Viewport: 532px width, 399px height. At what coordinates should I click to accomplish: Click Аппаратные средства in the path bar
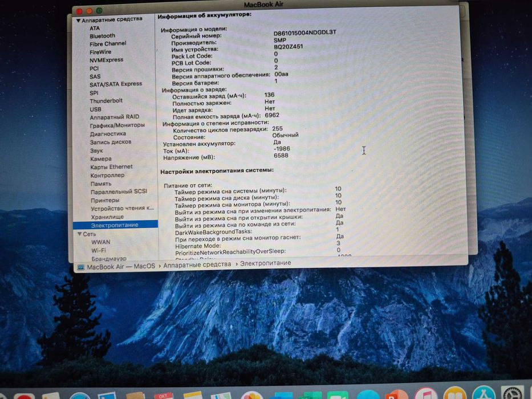pos(197,264)
